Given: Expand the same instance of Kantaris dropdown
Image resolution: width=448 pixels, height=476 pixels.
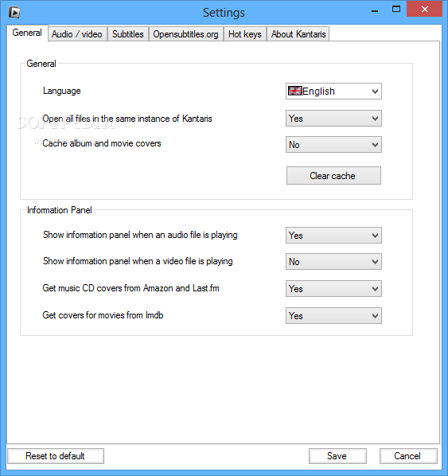Looking at the screenshot, I should tap(333, 119).
